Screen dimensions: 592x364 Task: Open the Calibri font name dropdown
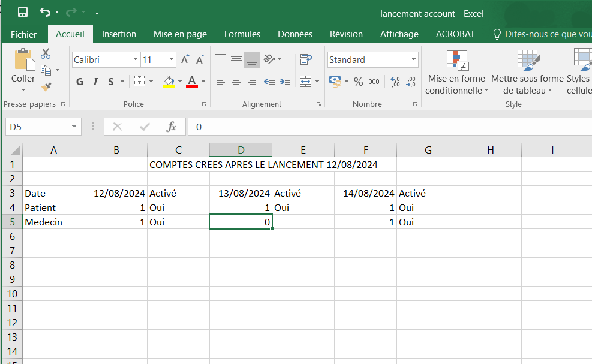point(135,60)
